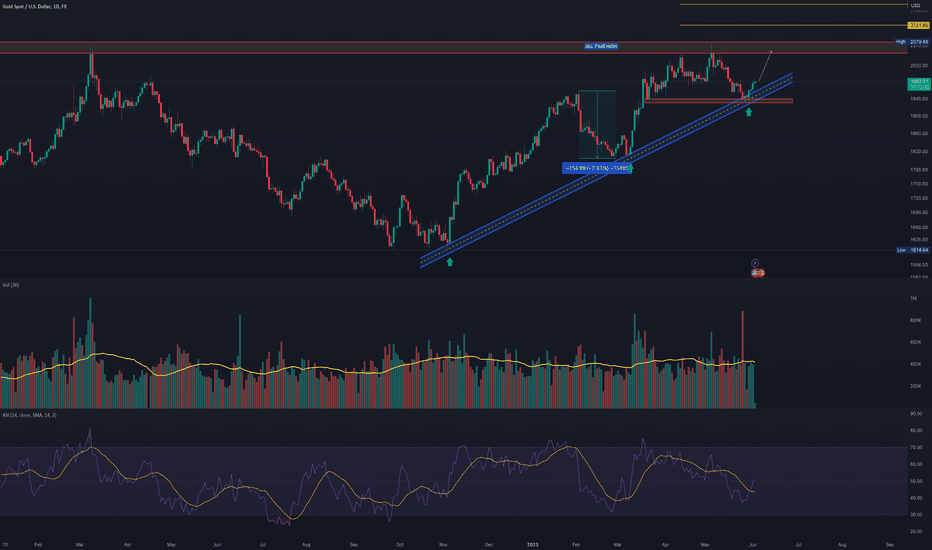Image resolution: width=932 pixels, height=550 pixels.
Task: Select the small red support rectangle near 1940
Action: click(719, 101)
